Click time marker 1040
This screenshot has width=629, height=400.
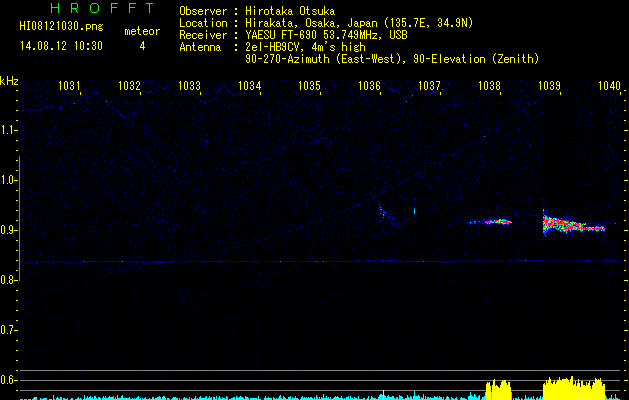pos(609,85)
